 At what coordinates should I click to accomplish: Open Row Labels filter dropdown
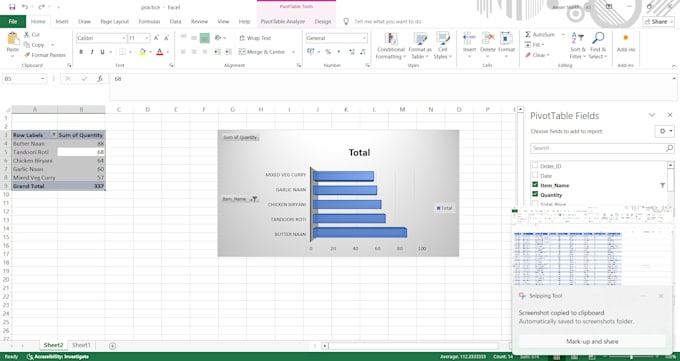click(54, 135)
